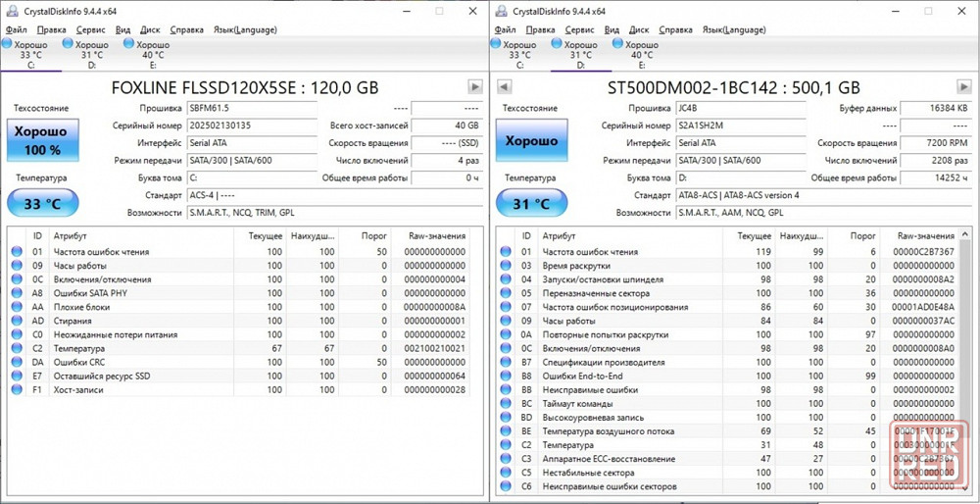Open Справка menu in left window
The image size is (980, 504).
tap(186, 29)
